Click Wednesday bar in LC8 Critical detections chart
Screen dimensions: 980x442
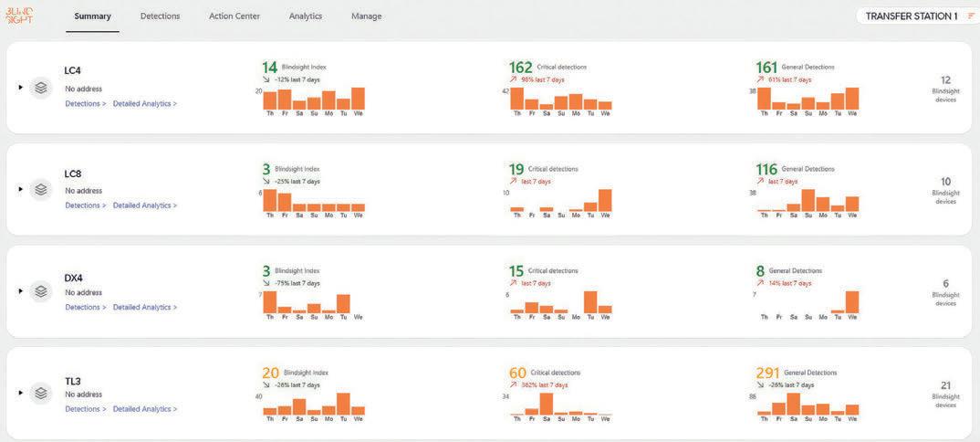point(605,200)
